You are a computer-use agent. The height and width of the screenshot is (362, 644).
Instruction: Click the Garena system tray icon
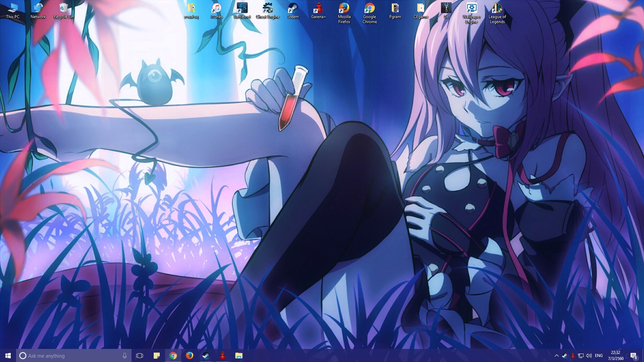coord(573,356)
